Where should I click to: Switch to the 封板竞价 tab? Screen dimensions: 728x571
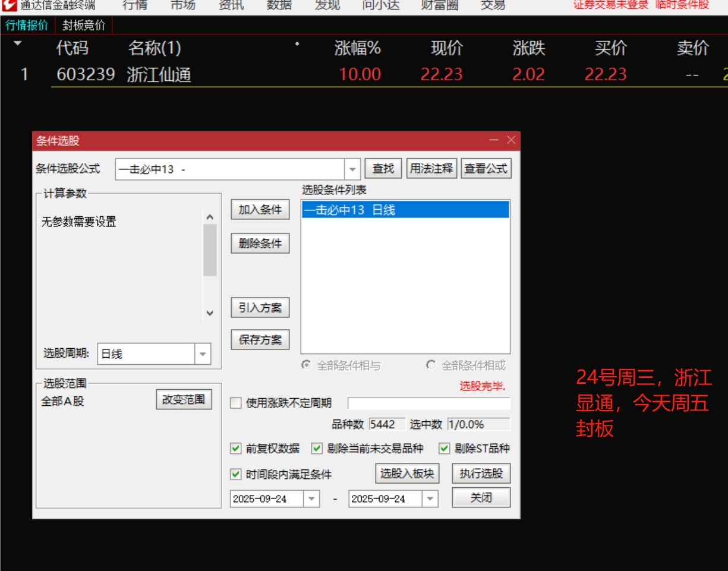tap(83, 26)
